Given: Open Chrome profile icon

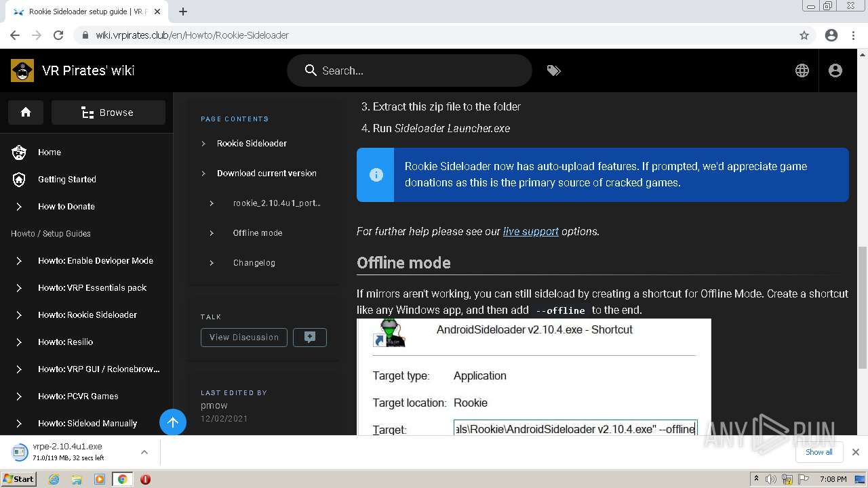Looking at the screenshot, I should (x=831, y=35).
